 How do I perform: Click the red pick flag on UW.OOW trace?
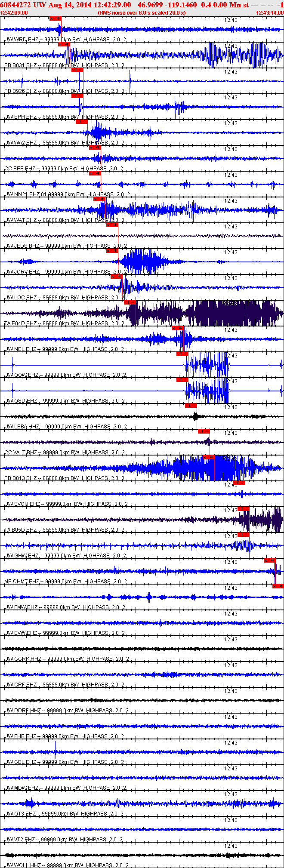click(182, 354)
